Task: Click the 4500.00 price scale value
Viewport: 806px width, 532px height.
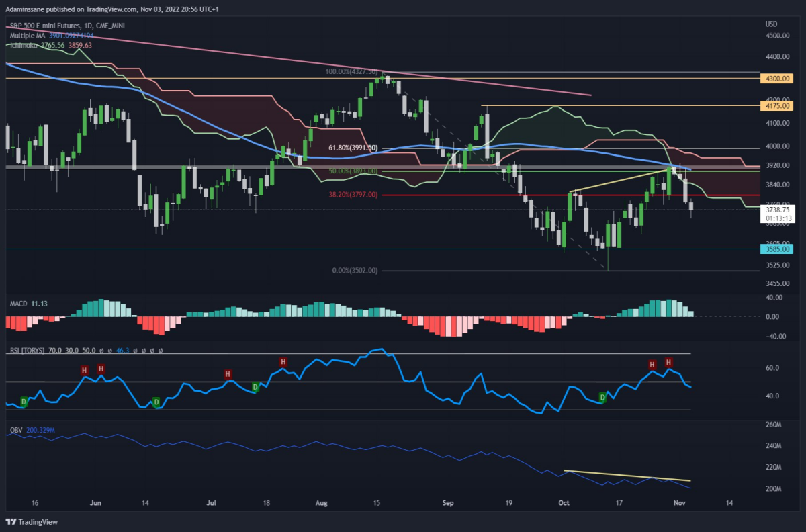Action: (x=778, y=35)
